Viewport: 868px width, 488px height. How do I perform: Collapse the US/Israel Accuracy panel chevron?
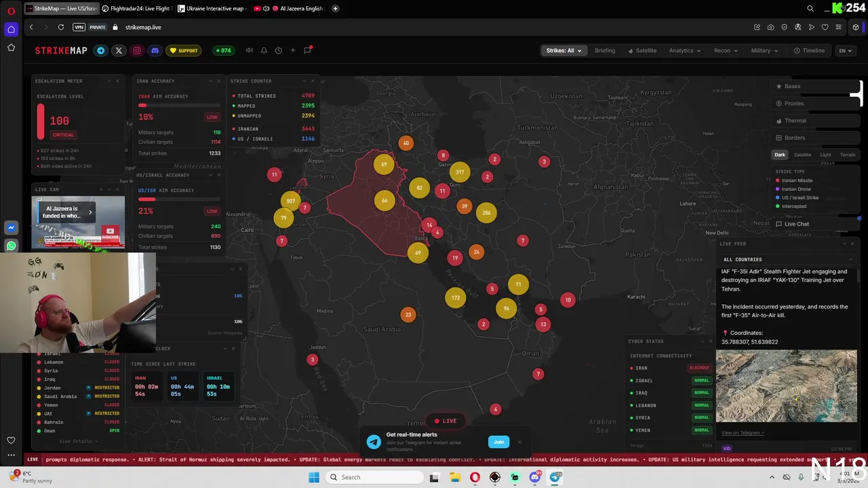(x=210, y=175)
